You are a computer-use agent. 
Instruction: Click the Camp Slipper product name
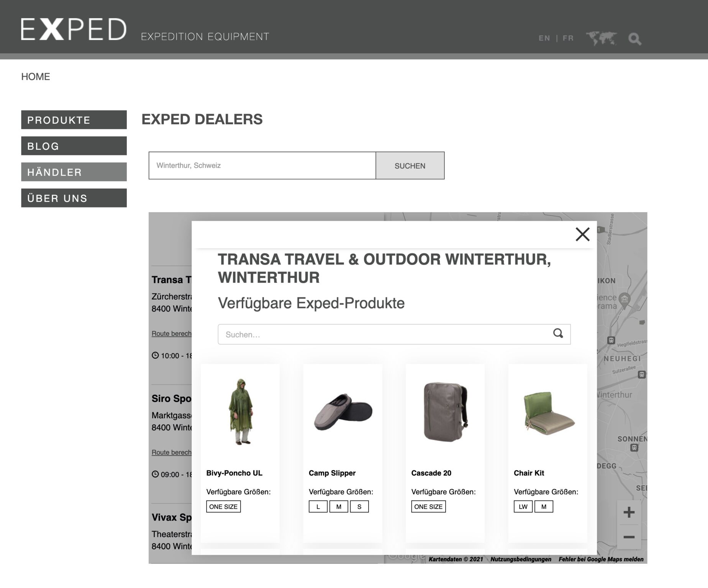click(332, 473)
